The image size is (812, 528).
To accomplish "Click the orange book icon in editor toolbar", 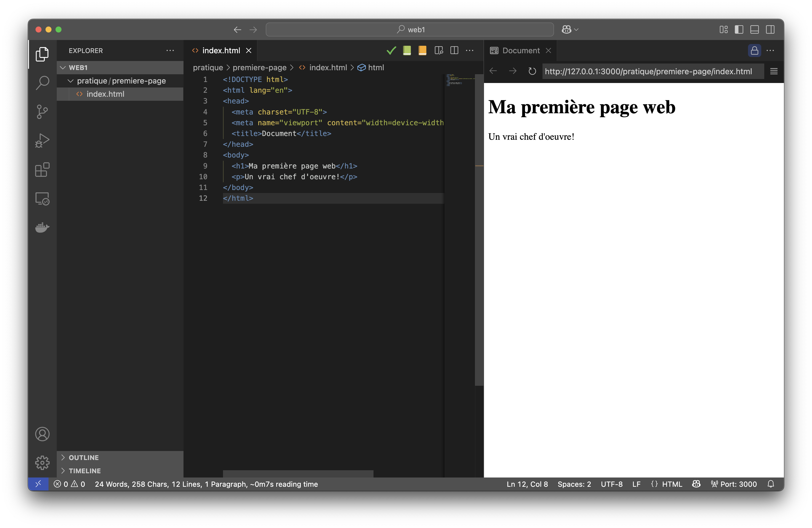I will click(x=422, y=50).
